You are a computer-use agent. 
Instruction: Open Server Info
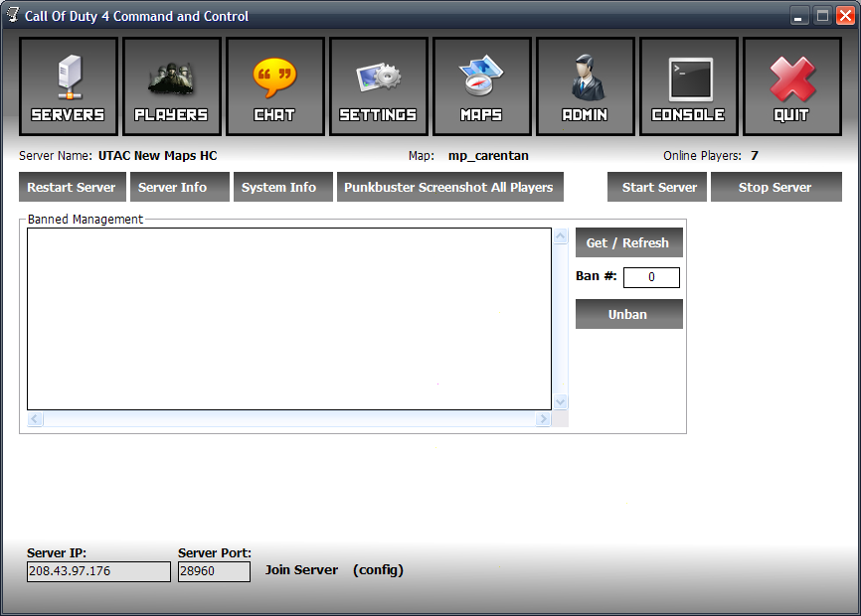[180, 187]
